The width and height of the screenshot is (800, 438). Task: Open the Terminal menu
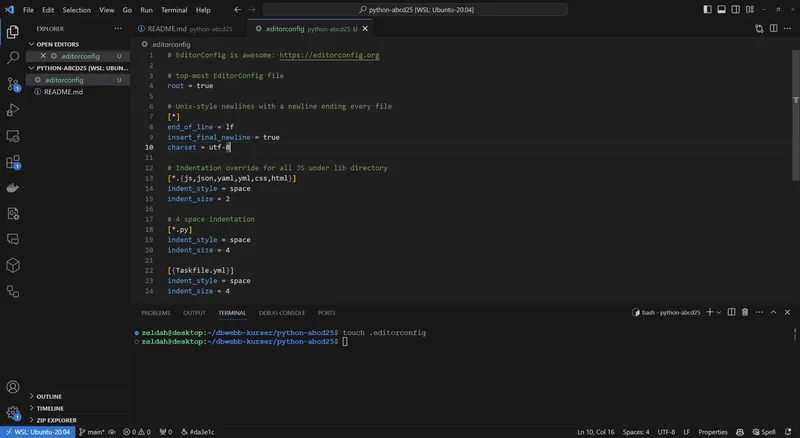[174, 10]
